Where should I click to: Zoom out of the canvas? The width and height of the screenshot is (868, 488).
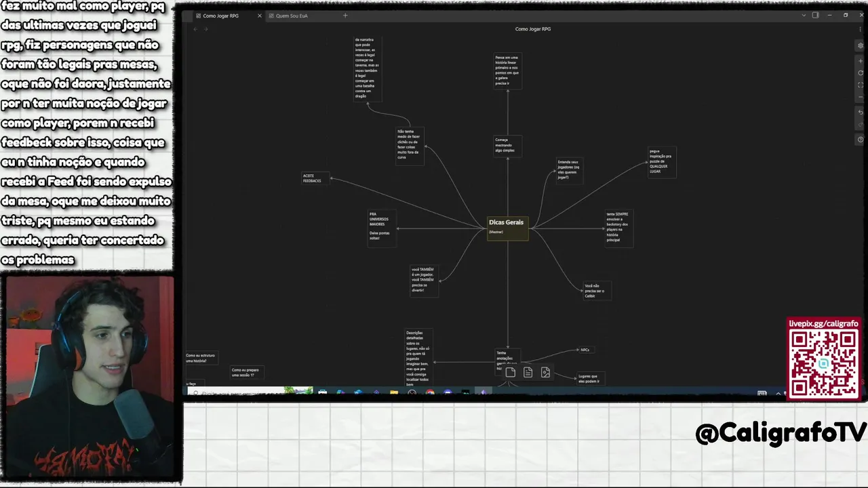point(861,97)
